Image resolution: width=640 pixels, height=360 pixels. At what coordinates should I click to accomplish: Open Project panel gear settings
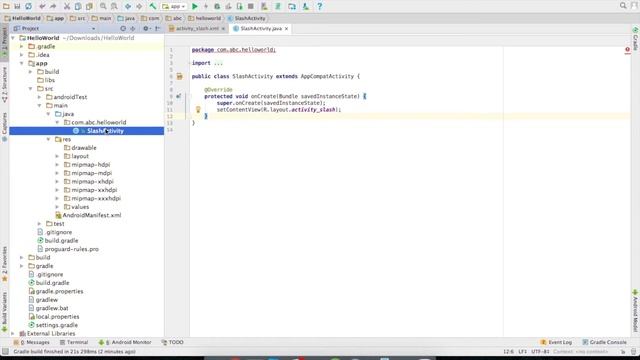click(146, 29)
